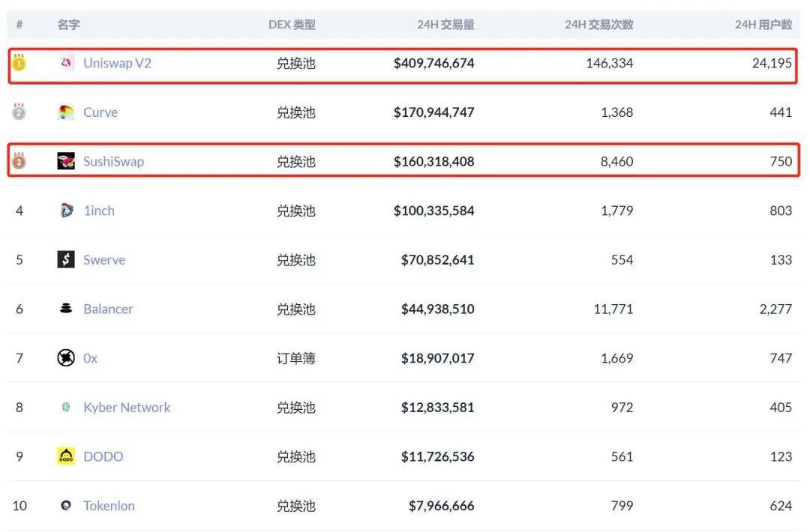Sort by the 24H 交易量 column header
Viewport: 810px width, 532px height.
(445, 24)
